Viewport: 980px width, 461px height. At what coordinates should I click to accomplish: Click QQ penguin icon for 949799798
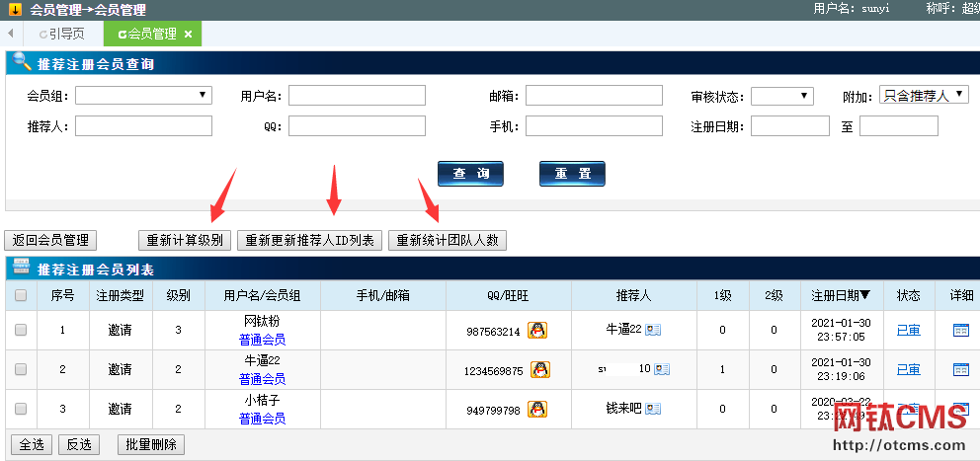(x=536, y=409)
